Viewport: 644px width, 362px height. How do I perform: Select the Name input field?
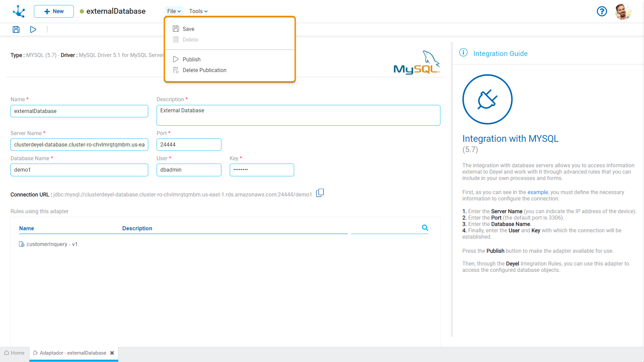coord(79,111)
